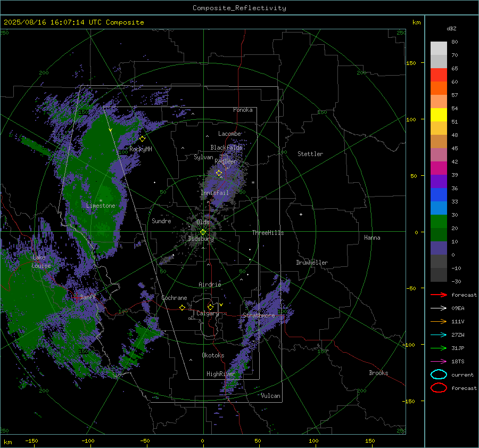
Task: Select the red 65 dBZ color swatch
Action: 439,75
